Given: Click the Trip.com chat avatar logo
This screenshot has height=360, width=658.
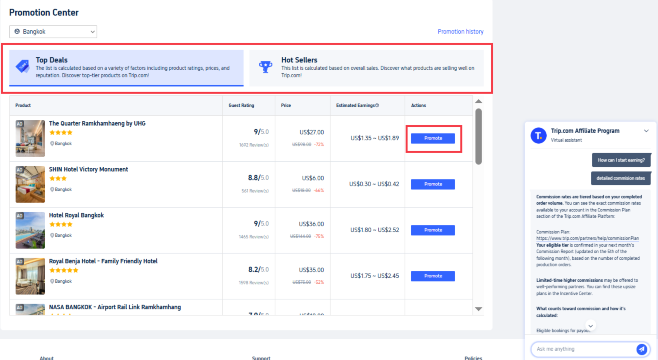Looking at the screenshot, I should [538, 135].
